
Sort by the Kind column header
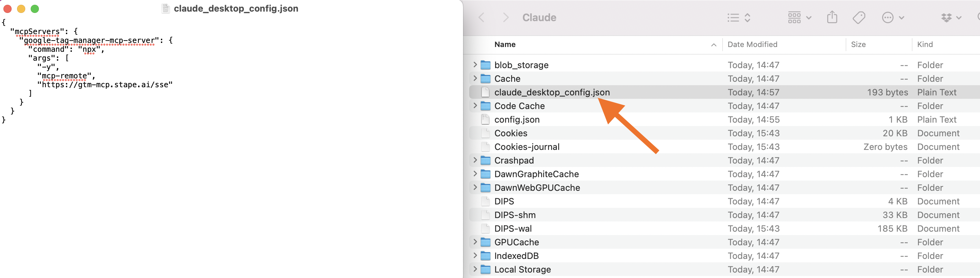[924, 45]
